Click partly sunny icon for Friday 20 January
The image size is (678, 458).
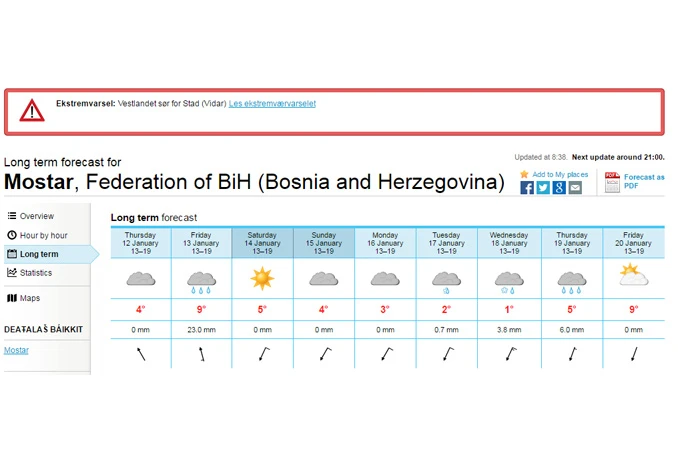(x=633, y=275)
